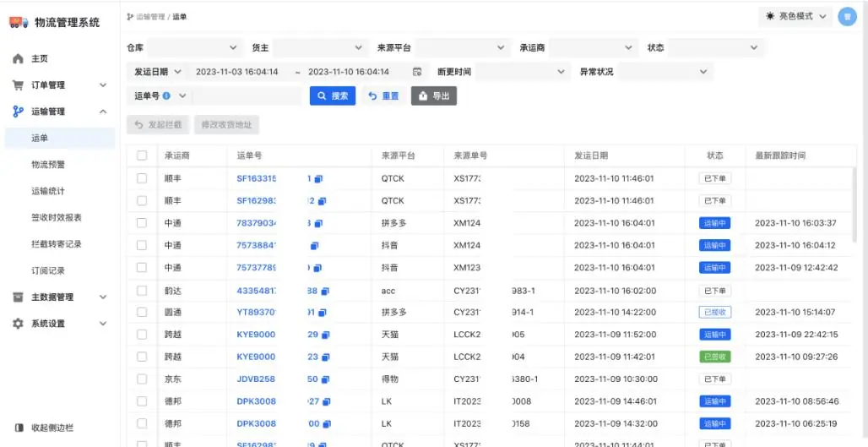
Task: Click the branch icon beside 运输管理
Action: [x=19, y=112]
